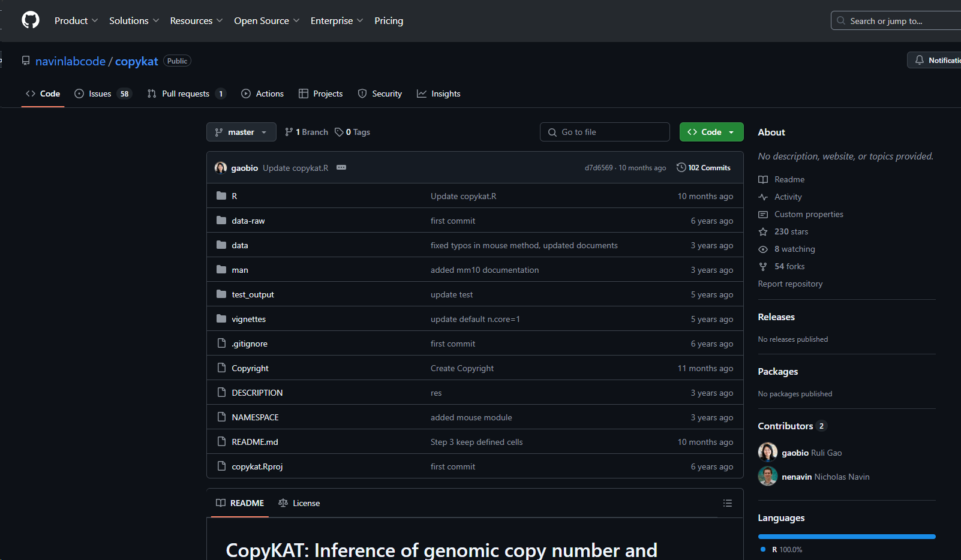Click gaobio contributor avatar in sidebar
961x560 pixels.
click(768, 452)
